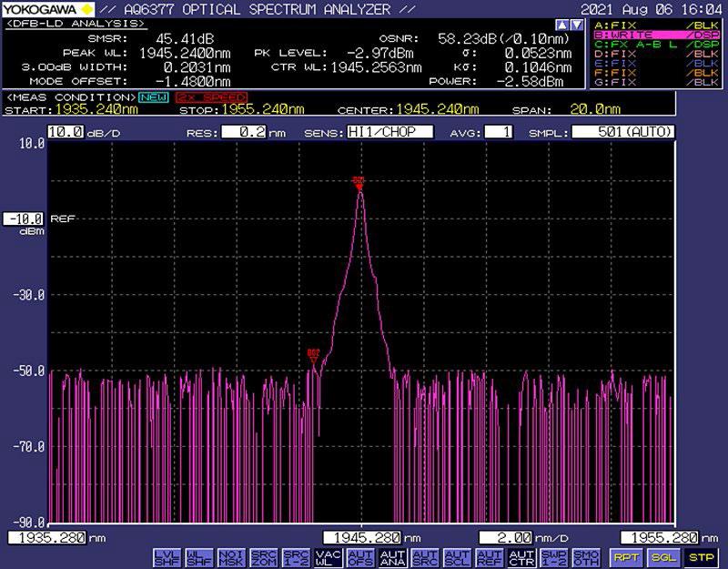Toggle the SGL single sweep indicator
Viewport: 728px width, 569px height.
click(662, 557)
